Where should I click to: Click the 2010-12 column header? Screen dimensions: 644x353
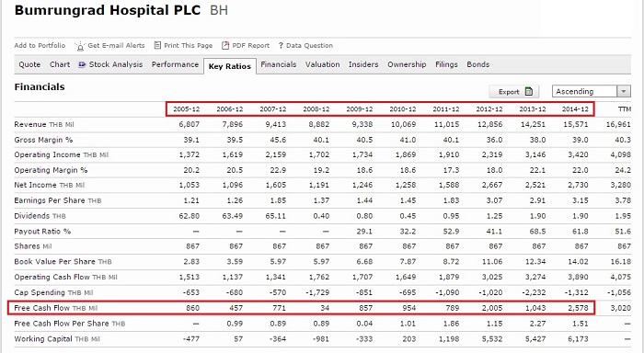click(403, 109)
